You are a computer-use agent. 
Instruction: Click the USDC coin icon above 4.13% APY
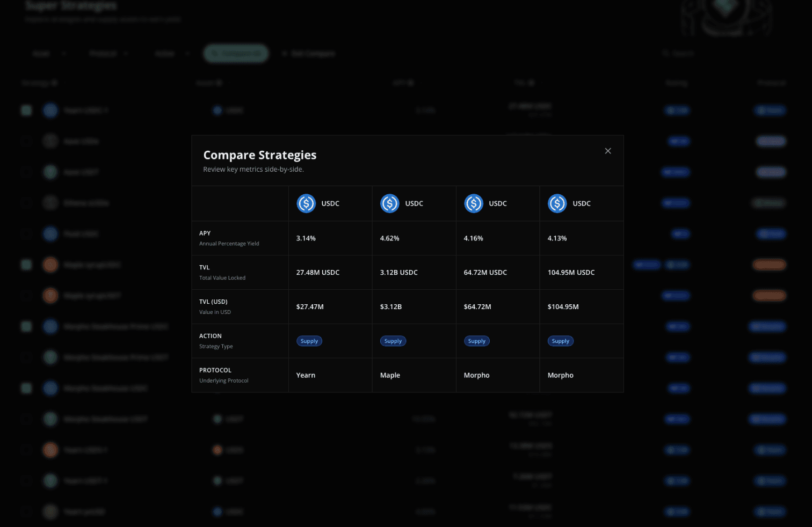point(557,203)
